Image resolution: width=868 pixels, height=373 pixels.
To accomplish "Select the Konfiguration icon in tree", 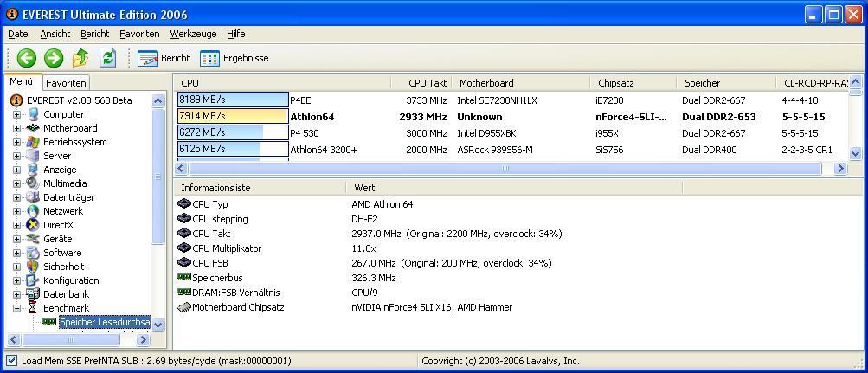I will coord(33,280).
